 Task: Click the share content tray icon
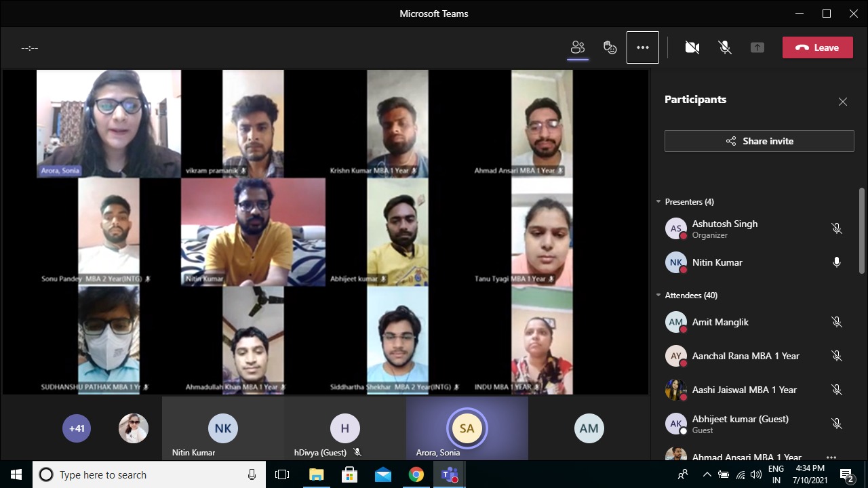click(x=757, y=47)
